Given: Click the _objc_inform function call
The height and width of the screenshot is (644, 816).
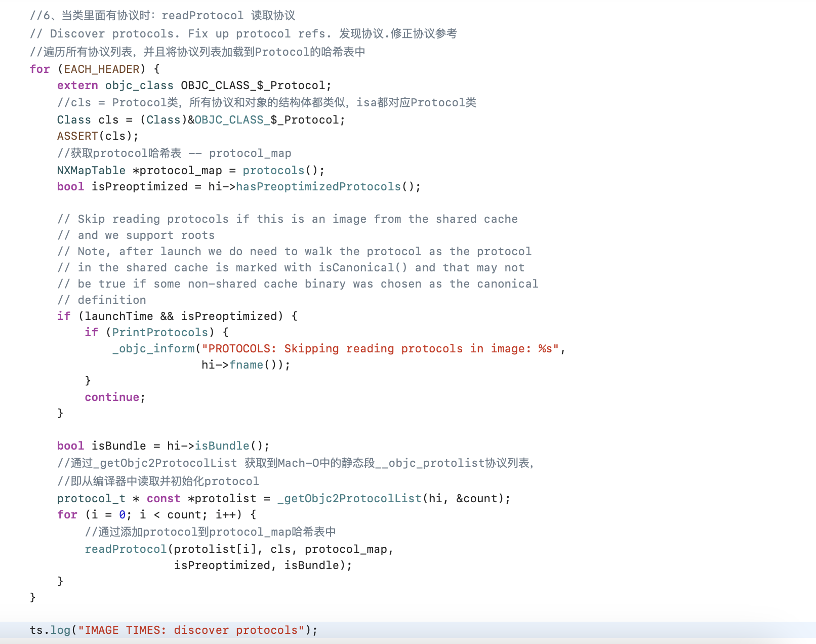Looking at the screenshot, I should pyautogui.click(x=153, y=348).
